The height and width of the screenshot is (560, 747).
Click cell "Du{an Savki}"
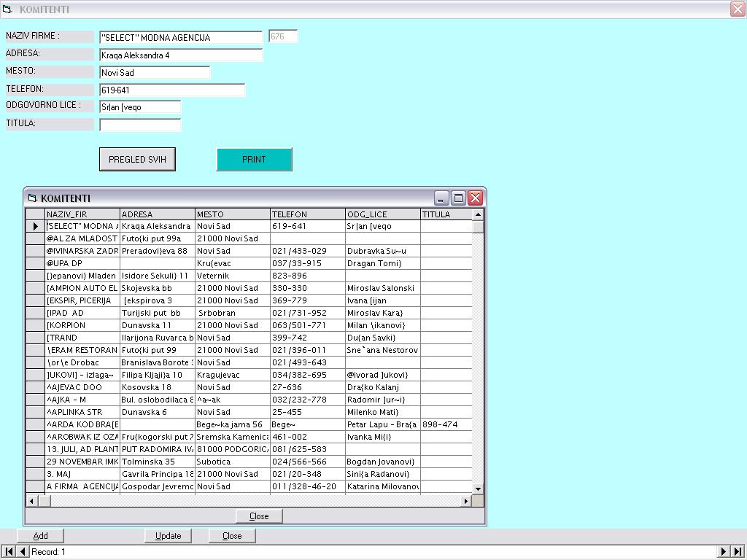383,338
